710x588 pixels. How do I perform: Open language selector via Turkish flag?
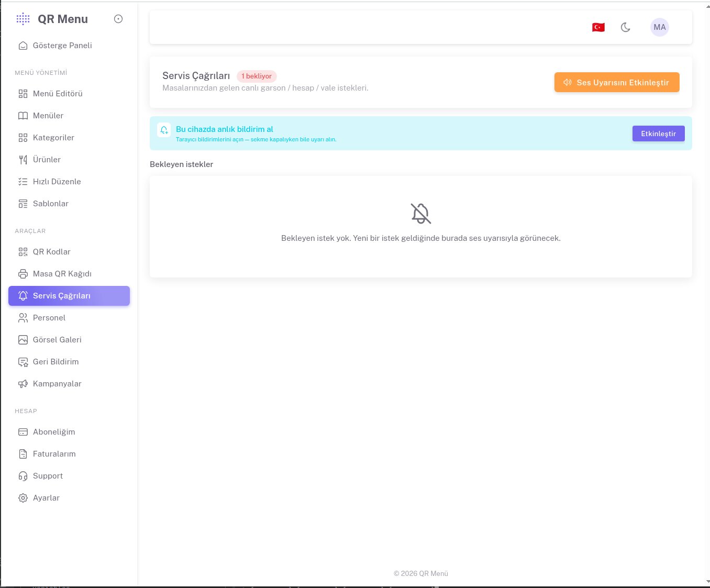[x=598, y=27]
